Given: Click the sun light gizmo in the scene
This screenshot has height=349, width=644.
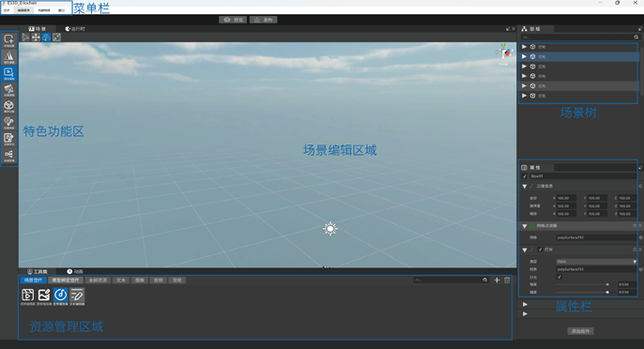Looking at the screenshot, I should [330, 229].
